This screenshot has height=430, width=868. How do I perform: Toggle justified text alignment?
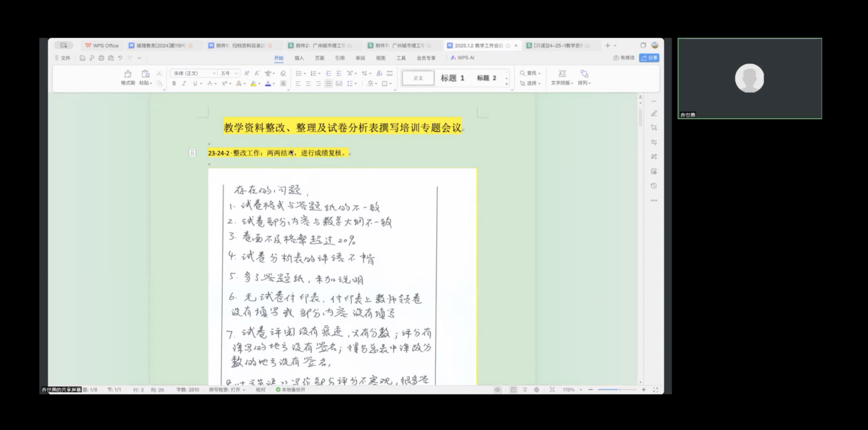(329, 83)
